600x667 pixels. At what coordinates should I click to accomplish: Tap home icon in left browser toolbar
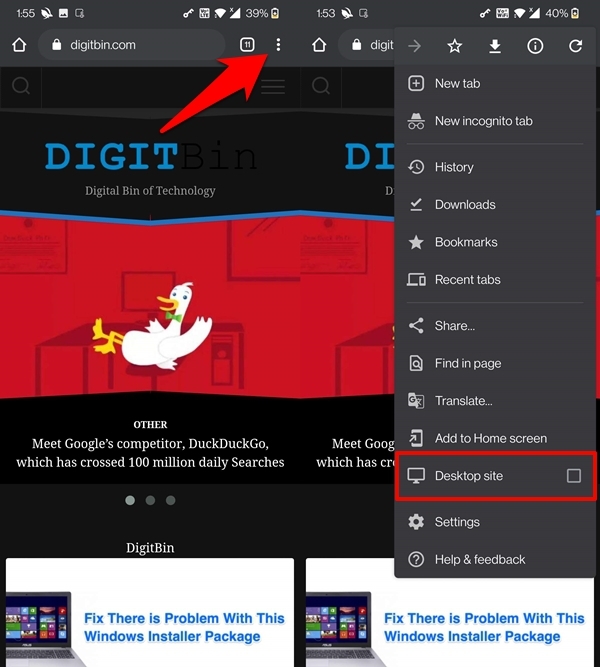[x=19, y=45]
